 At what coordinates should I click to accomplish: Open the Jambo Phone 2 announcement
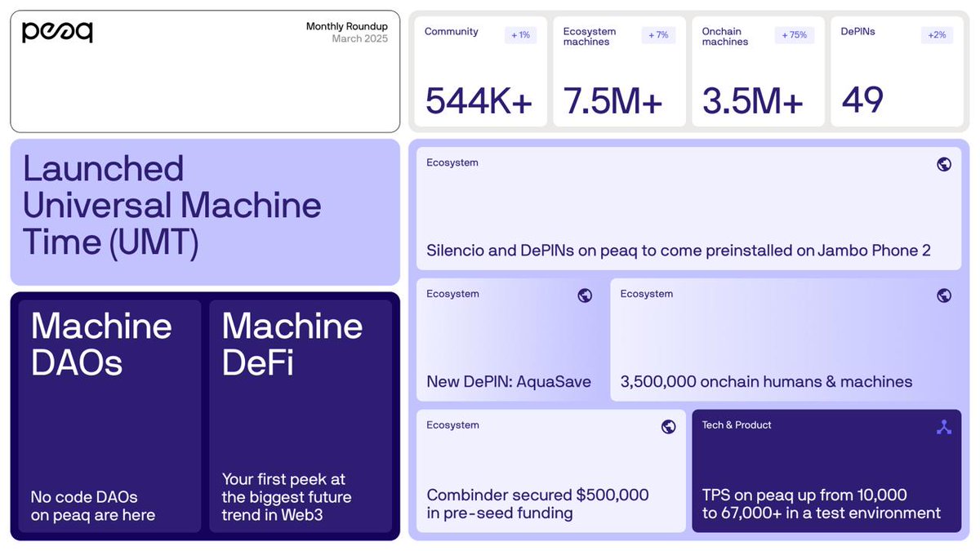point(688,208)
